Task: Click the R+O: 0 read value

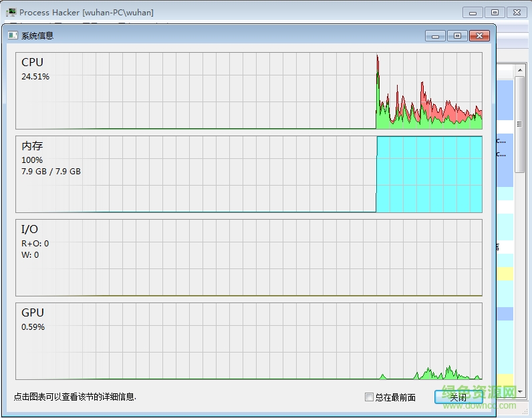Action: [x=35, y=244]
